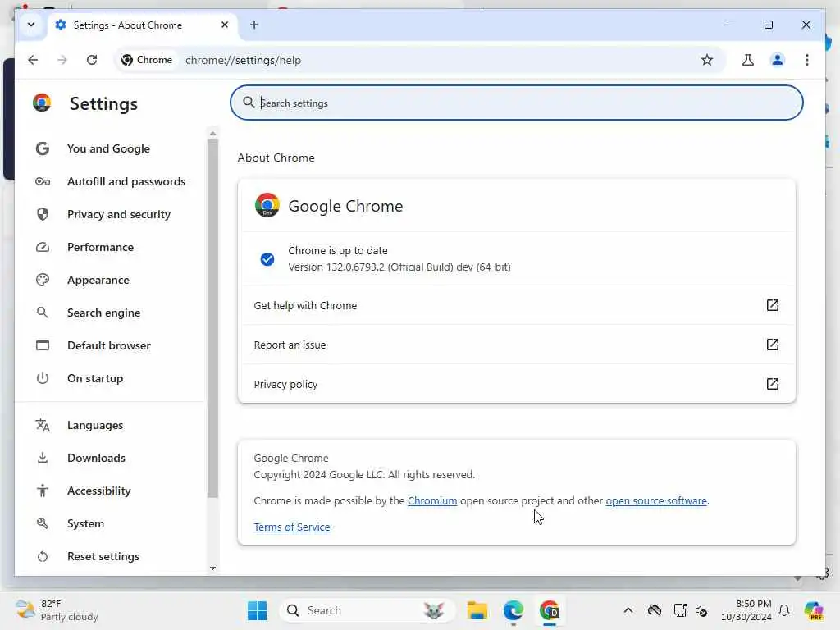Click sidebar scroll up arrow
Viewport: 840px width, 630px height.
(x=212, y=133)
